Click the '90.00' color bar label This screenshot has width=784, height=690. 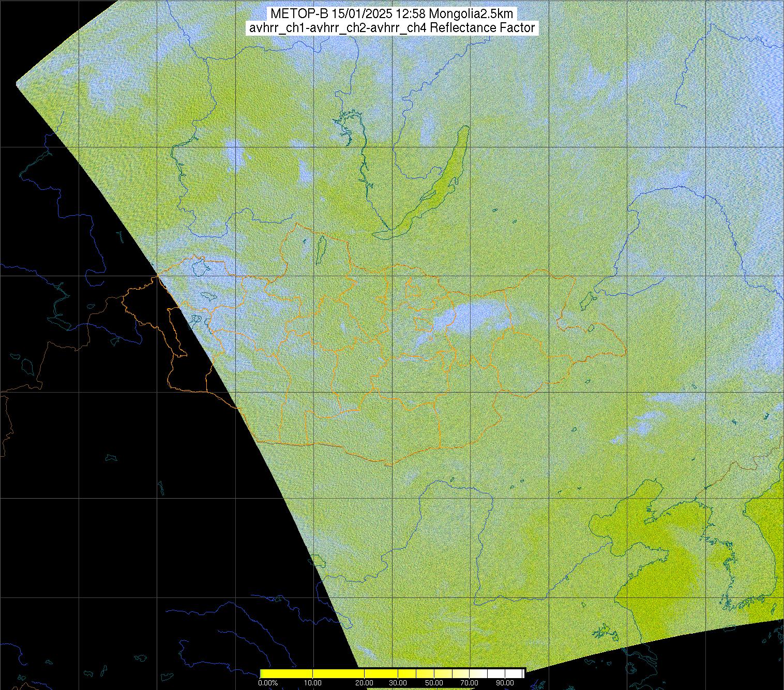pyautogui.click(x=505, y=683)
